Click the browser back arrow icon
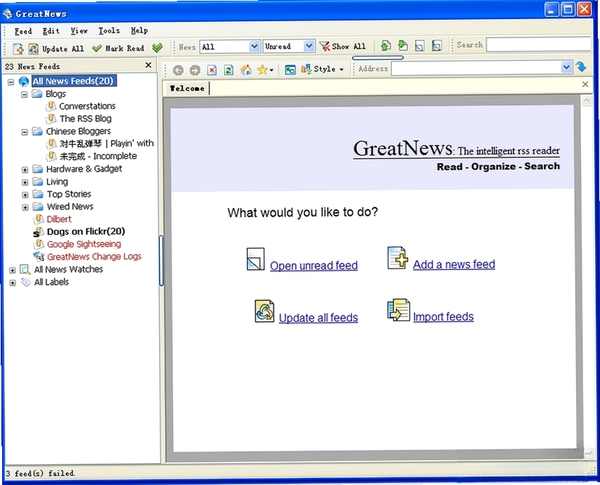Screen dimensions: 600x485 [x=178, y=70]
